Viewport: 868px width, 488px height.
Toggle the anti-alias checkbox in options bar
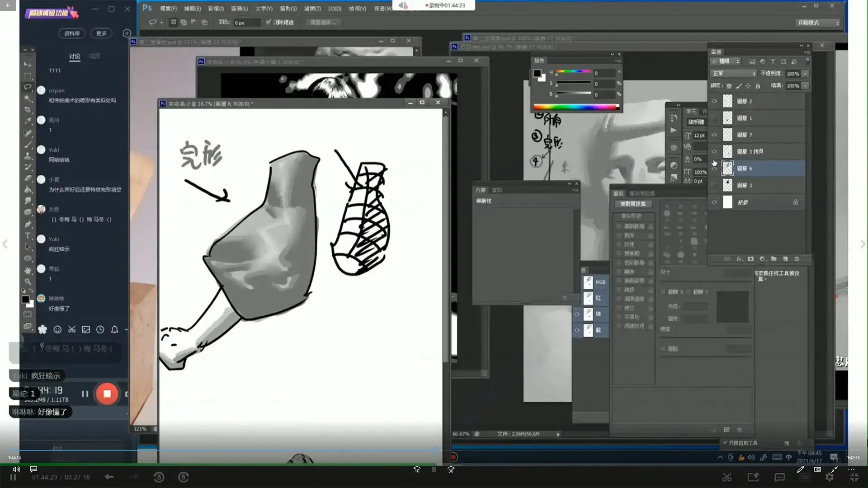coord(268,22)
